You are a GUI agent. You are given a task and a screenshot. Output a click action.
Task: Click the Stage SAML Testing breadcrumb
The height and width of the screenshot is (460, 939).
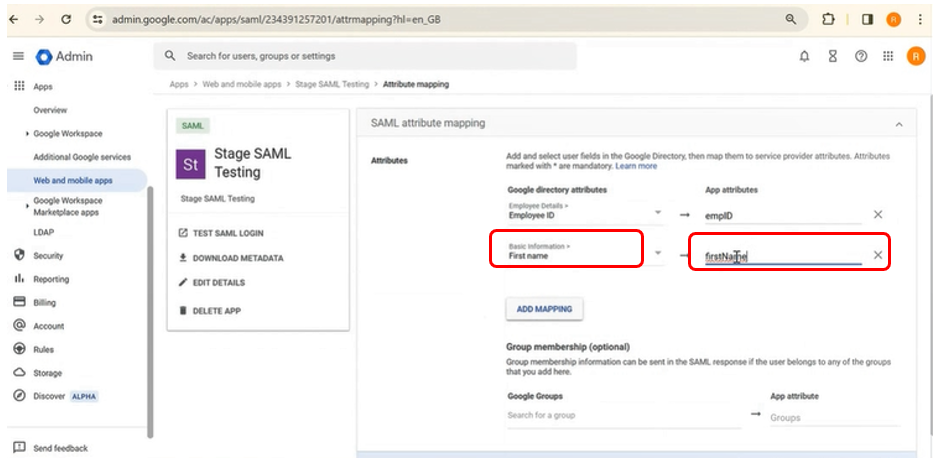coord(332,84)
